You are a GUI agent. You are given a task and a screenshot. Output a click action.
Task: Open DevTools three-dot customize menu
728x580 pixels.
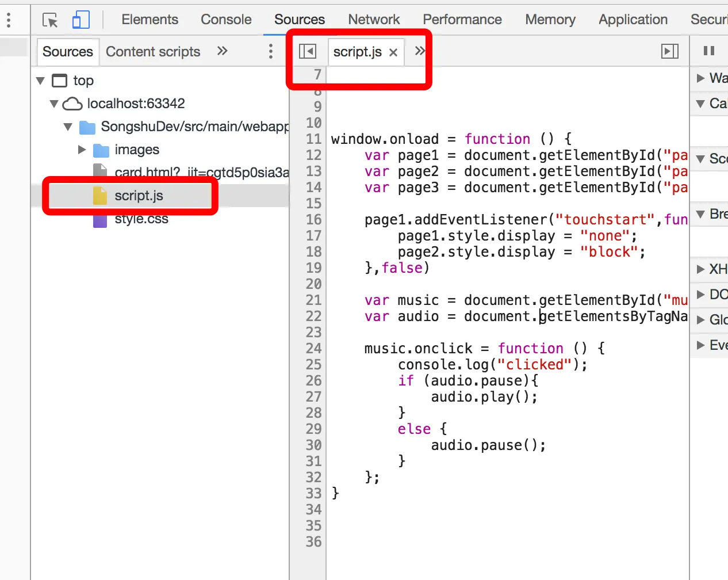(x=9, y=20)
